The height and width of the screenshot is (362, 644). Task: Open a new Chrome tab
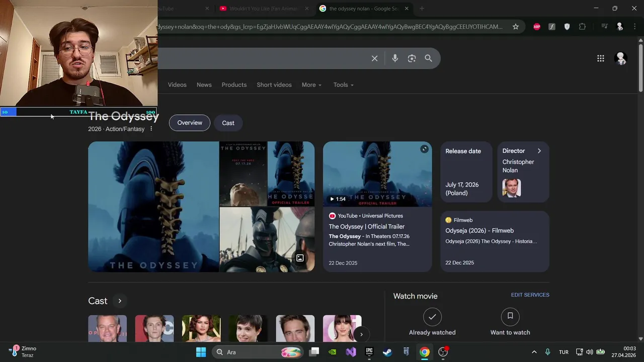(x=422, y=9)
